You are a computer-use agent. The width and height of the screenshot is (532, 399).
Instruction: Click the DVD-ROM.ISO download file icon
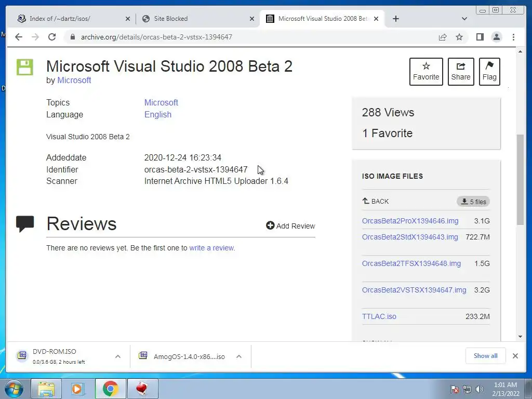point(22,355)
